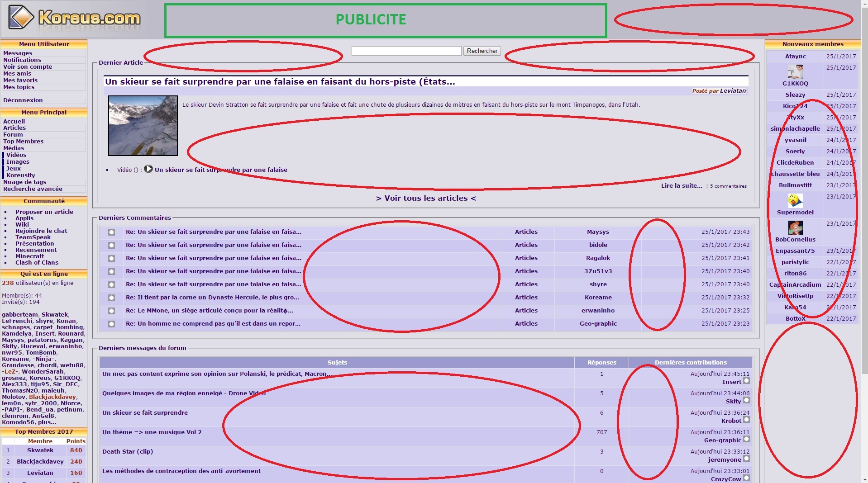
Task: Click the play icon beside the video link
Action: (148, 169)
